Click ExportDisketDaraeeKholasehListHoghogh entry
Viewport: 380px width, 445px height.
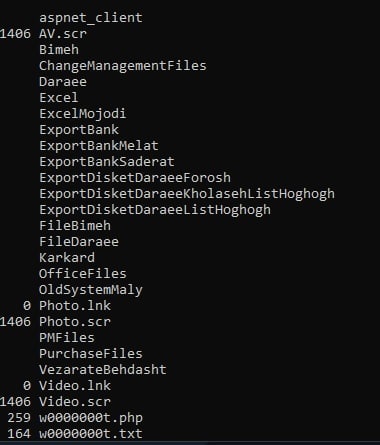pyautogui.click(x=187, y=194)
